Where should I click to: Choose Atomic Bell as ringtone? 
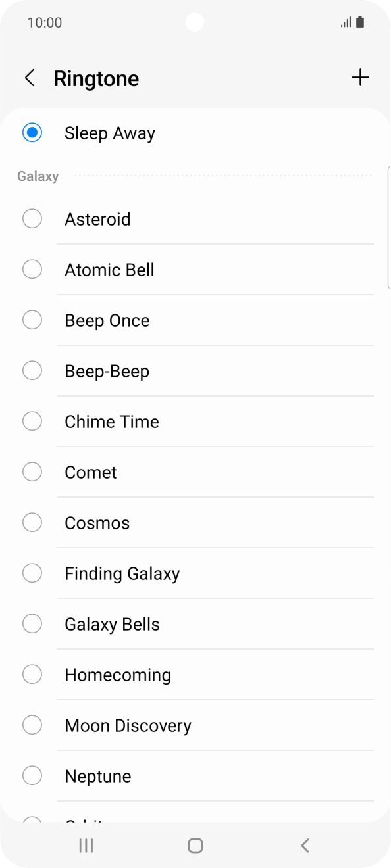(x=109, y=269)
